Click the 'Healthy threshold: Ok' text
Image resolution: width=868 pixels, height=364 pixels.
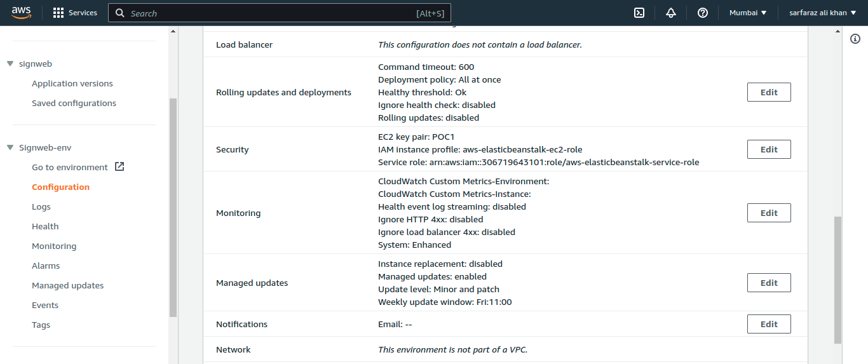(x=422, y=92)
